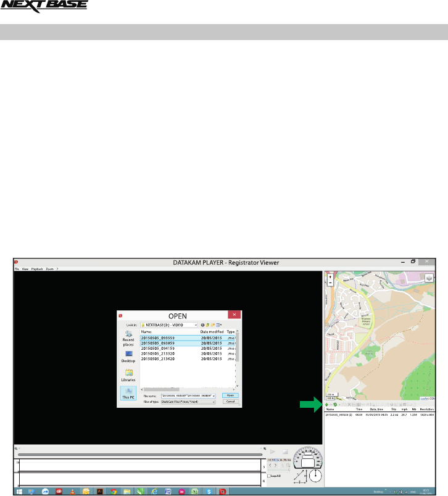Open Internet Explorer from the taskbar
This screenshot has width=448, height=496.
(x=154, y=491)
